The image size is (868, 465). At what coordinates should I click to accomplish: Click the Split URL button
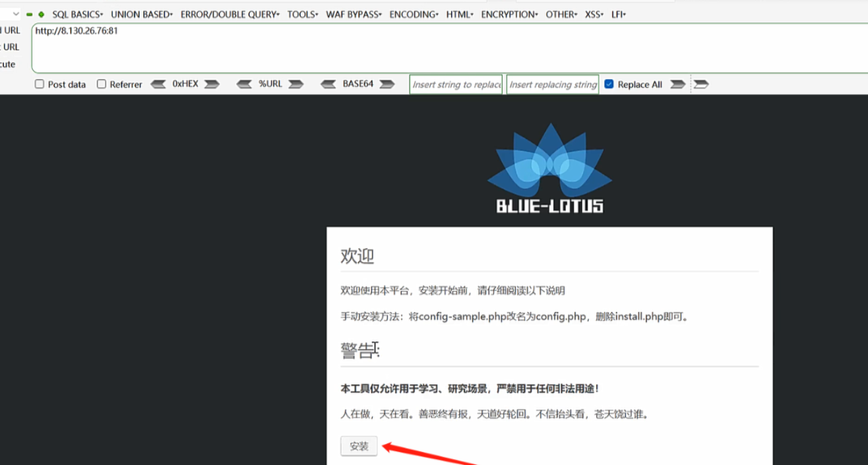(11, 47)
